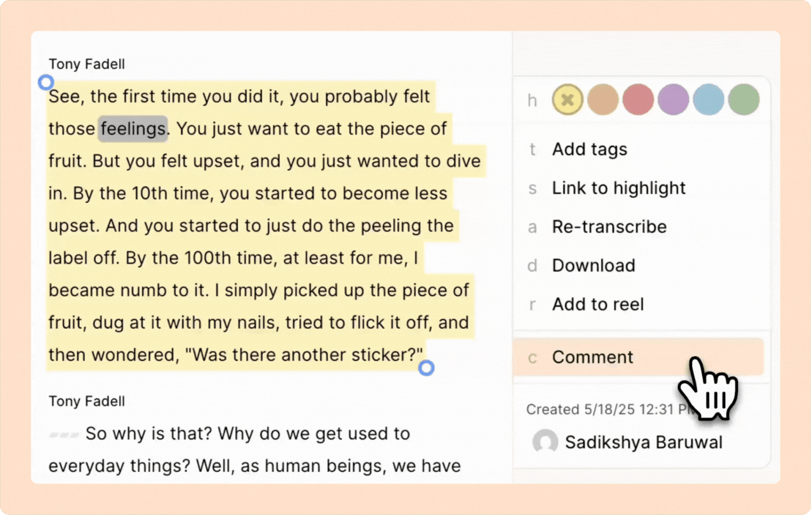Open Add tags menu option
Viewport: 812px width, 515px height.
coord(590,149)
